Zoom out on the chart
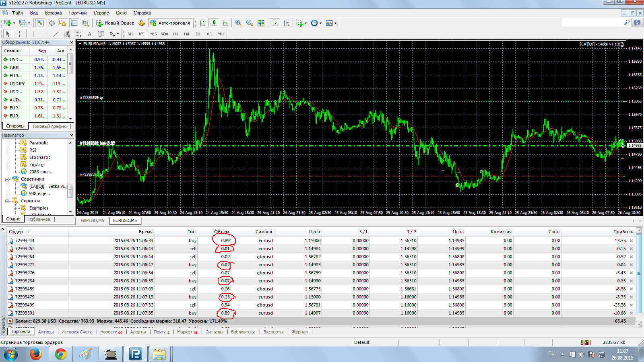This screenshot has width=644, height=362. coord(250,23)
